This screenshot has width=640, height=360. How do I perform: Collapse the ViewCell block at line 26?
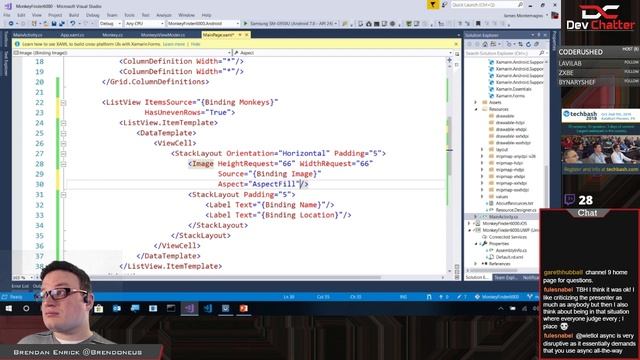(63, 144)
